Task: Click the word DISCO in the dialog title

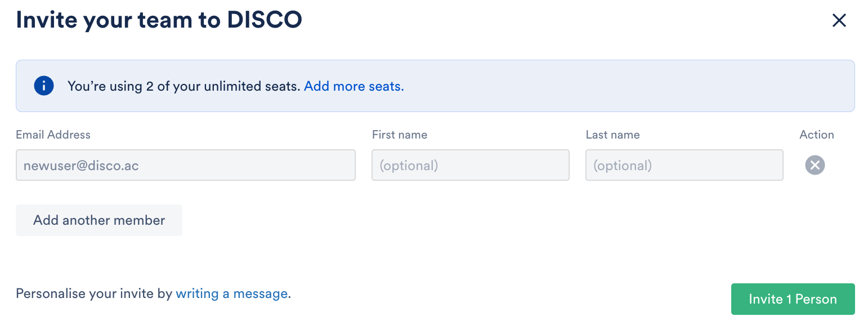Action: tap(265, 20)
